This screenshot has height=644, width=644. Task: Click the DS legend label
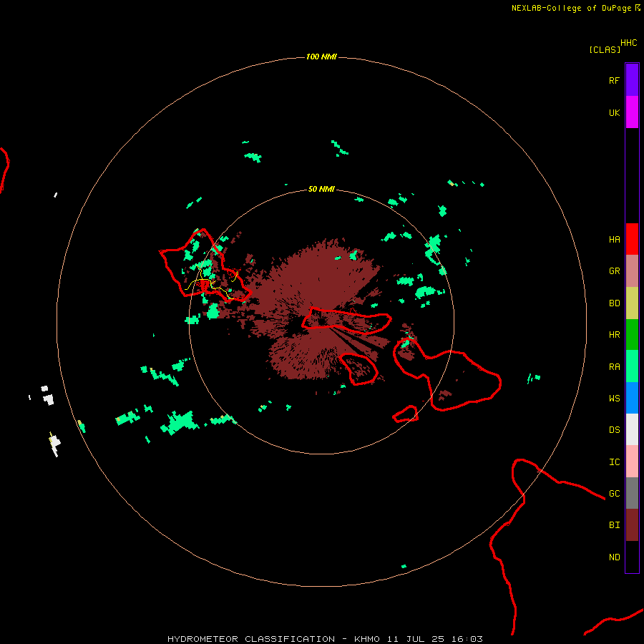[x=614, y=430]
